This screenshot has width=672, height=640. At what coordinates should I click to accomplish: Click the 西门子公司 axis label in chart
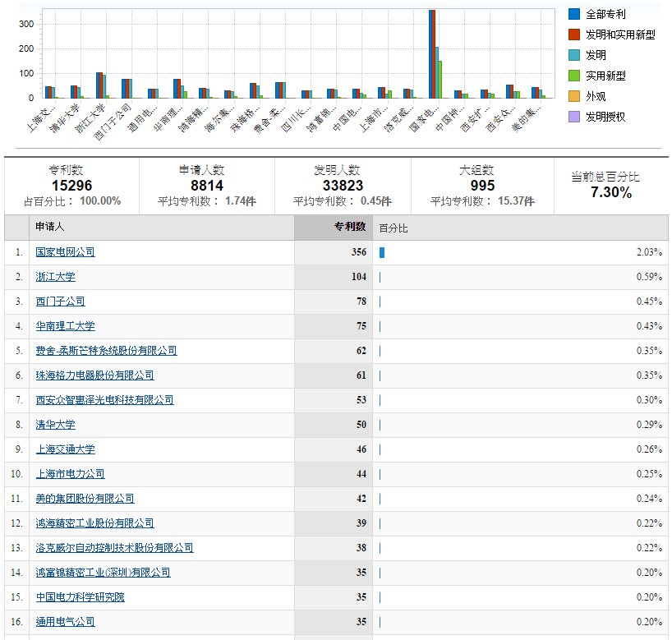113,122
